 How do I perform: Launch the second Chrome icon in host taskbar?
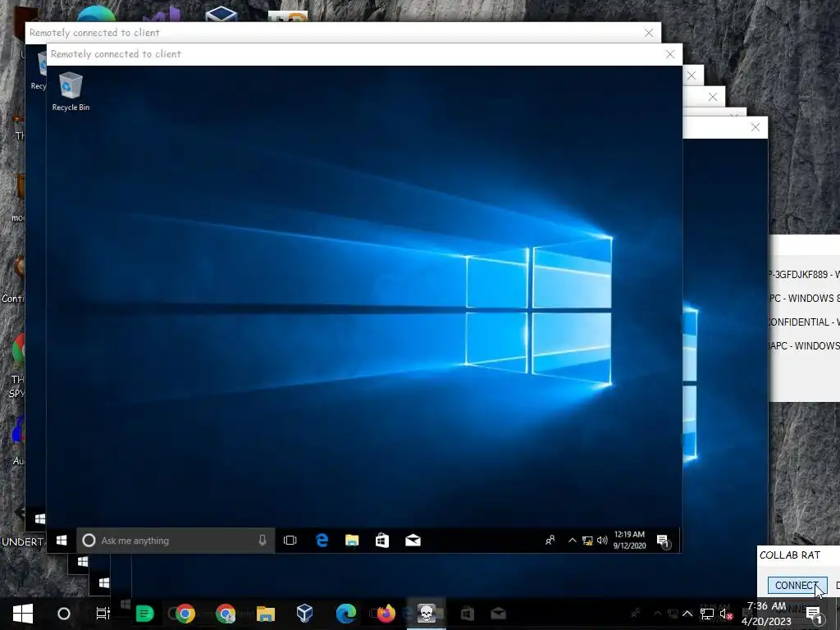pyautogui.click(x=226, y=614)
